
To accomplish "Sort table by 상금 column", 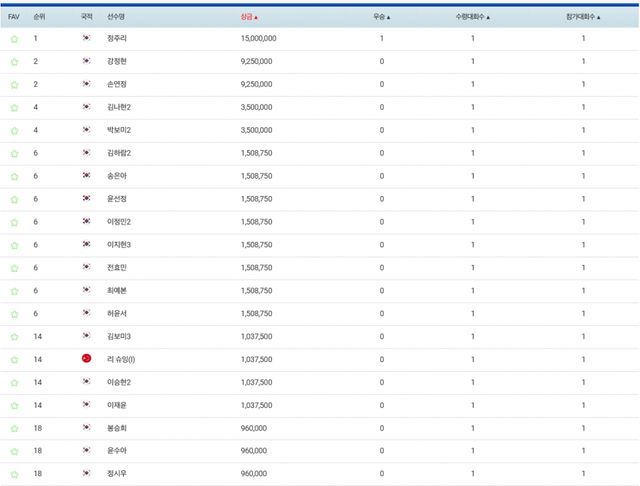I will pos(249,17).
